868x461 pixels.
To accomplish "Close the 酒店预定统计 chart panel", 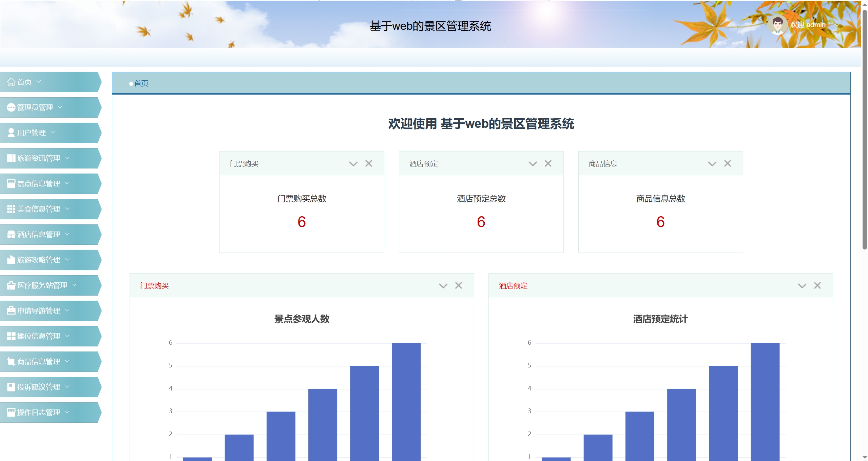I will coord(817,285).
